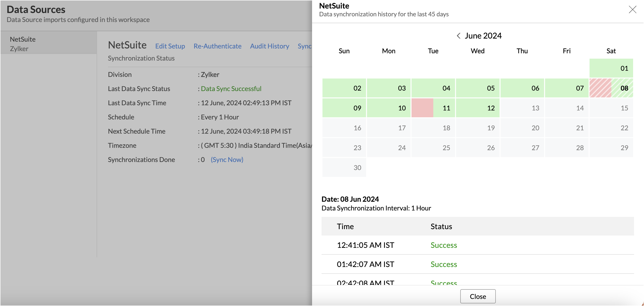Image resolution: width=644 pixels, height=306 pixels.
Task: Pick June 04 in the calendar
Action: coord(433,88)
